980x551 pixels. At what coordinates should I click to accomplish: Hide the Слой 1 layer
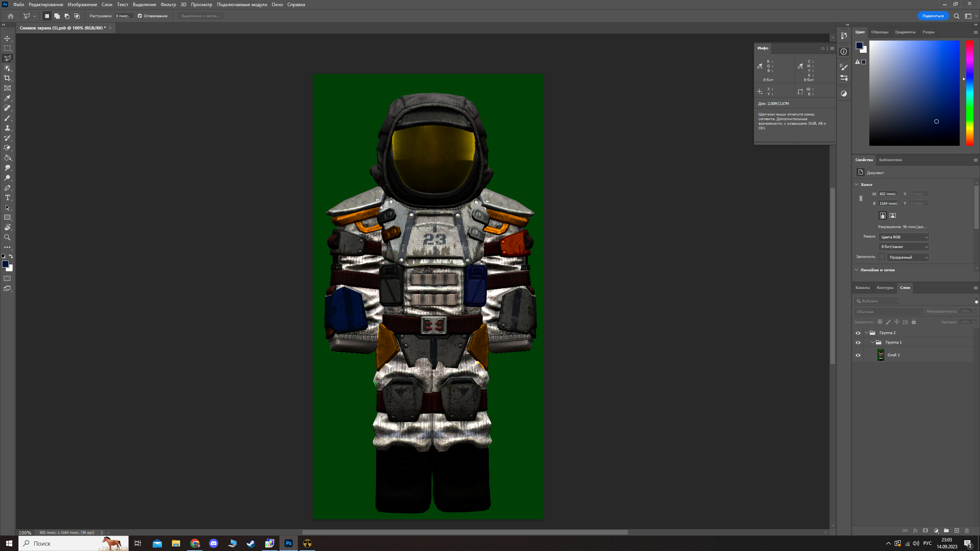tap(858, 355)
